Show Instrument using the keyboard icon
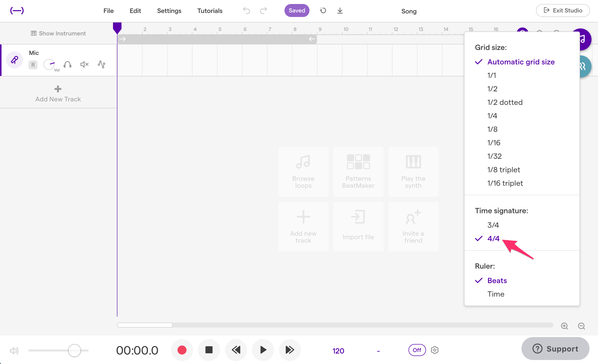The image size is (598, 364). pos(34,33)
